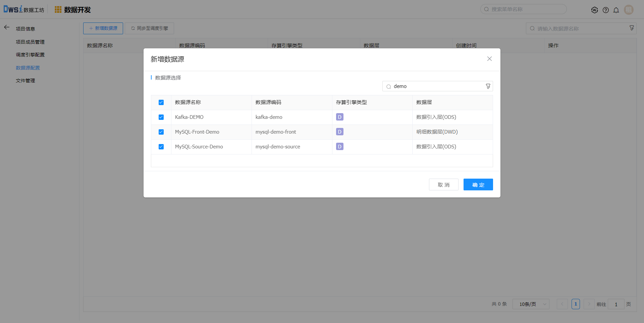Viewport: 644px width, 323px height.
Task: Click the back arrow in sidebar
Action: point(7,28)
